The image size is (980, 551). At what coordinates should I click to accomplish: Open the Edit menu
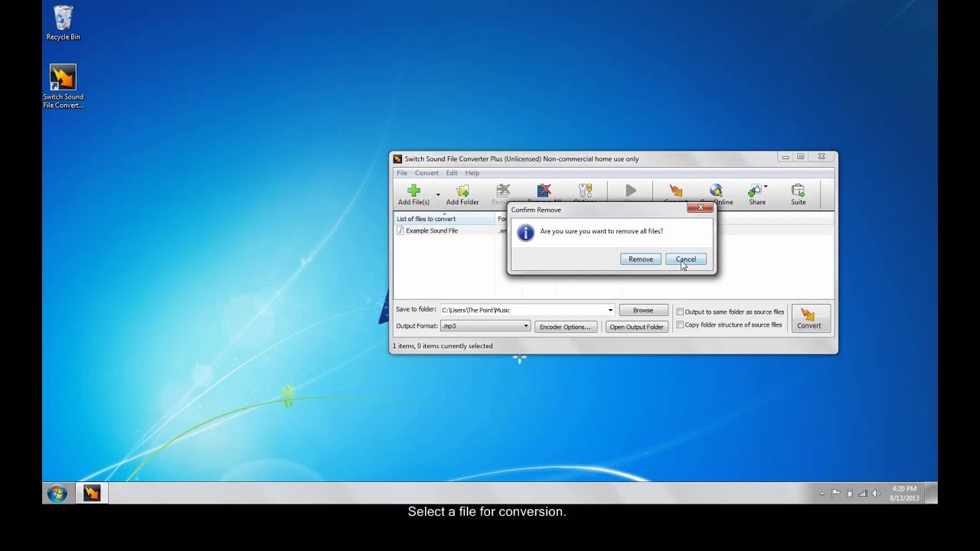click(x=452, y=173)
